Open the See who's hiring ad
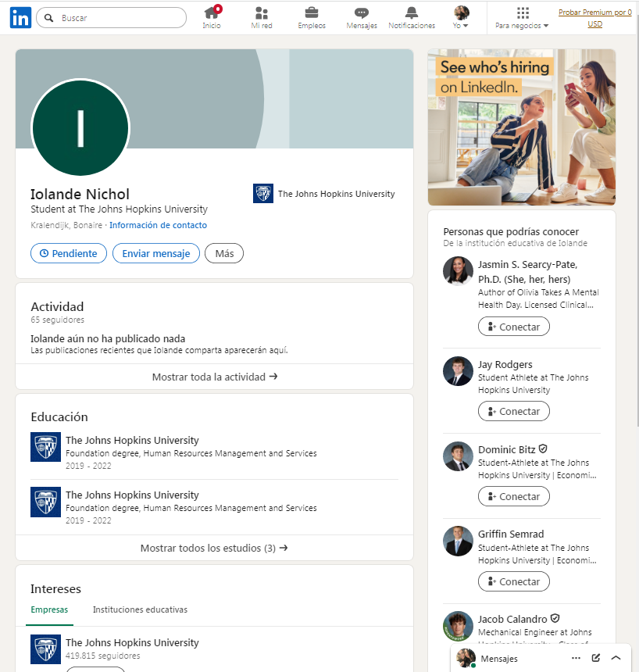This screenshot has width=639, height=672. (x=522, y=127)
